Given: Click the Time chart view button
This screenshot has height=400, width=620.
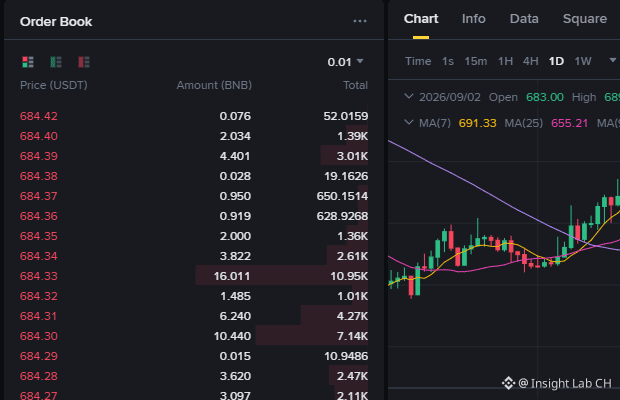Looking at the screenshot, I should coord(418,61).
